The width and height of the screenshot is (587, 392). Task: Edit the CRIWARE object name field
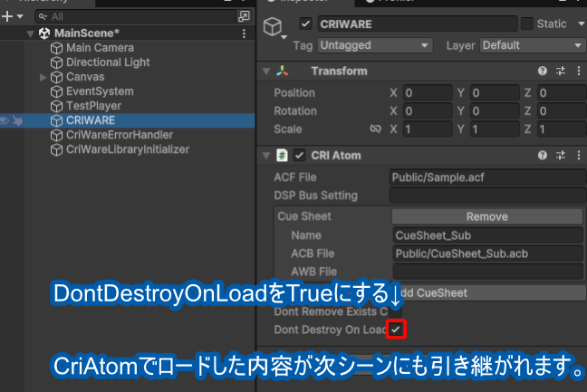pos(418,24)
